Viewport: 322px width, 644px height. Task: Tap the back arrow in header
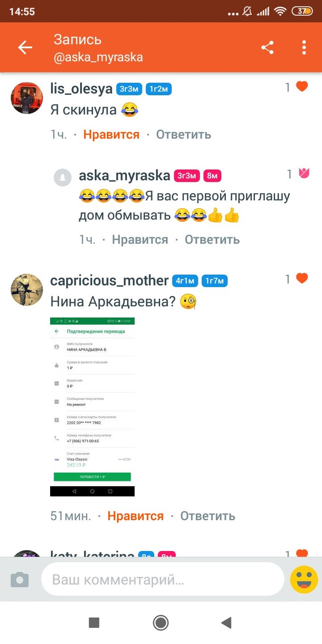pos(25,47)
